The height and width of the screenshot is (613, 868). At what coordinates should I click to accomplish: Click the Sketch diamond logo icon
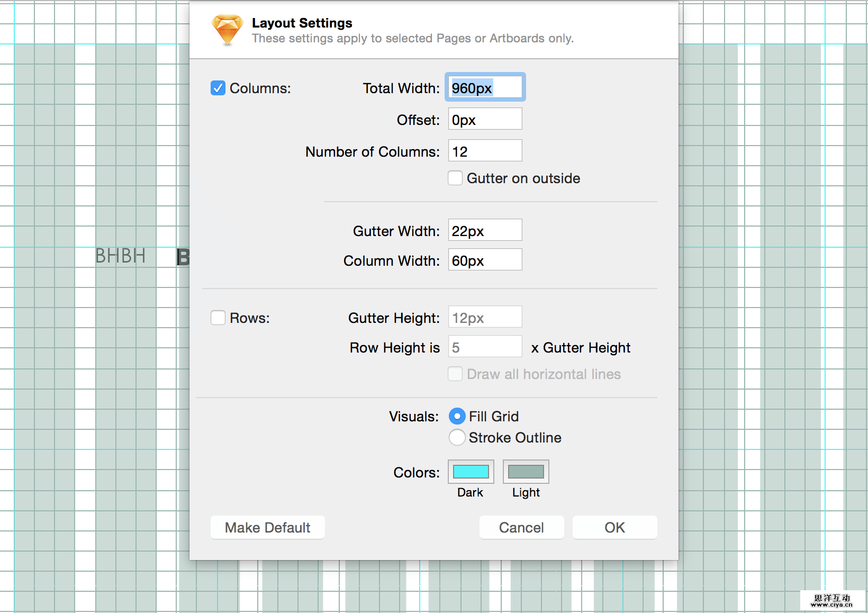click(x=227, y=30)
